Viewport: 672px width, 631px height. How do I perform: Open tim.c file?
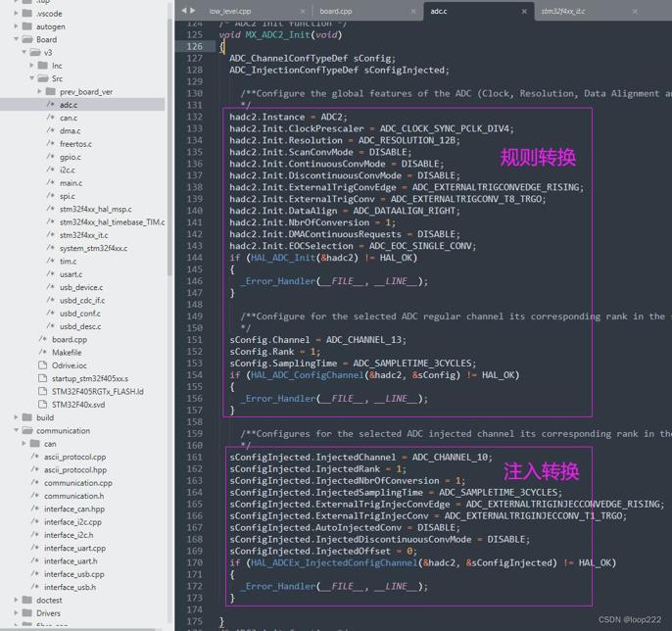(68, 261)
